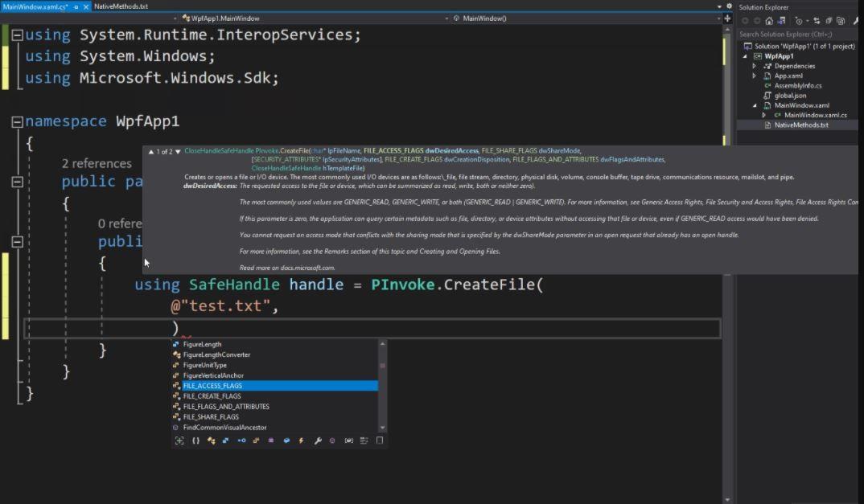
Task: Click the docs.microsoft.com link in tooltip
Action: click(308, 267)
